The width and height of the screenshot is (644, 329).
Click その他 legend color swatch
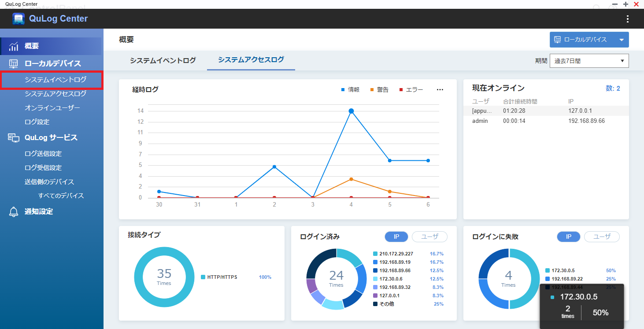375,304
